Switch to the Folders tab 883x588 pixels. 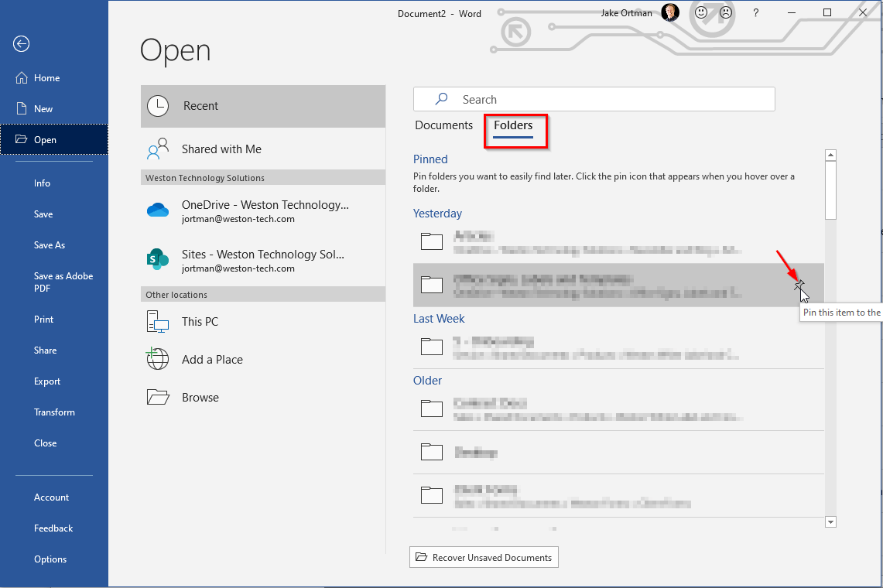coord(513,125)
